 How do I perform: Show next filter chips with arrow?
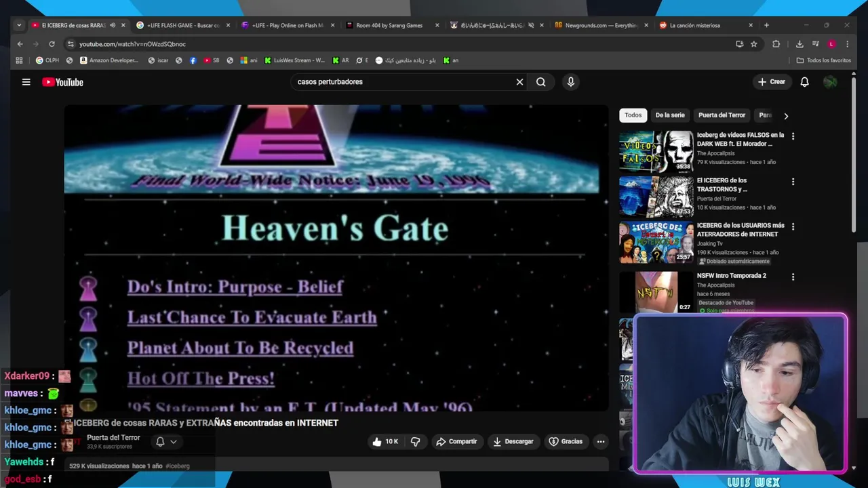pos(786,116)
